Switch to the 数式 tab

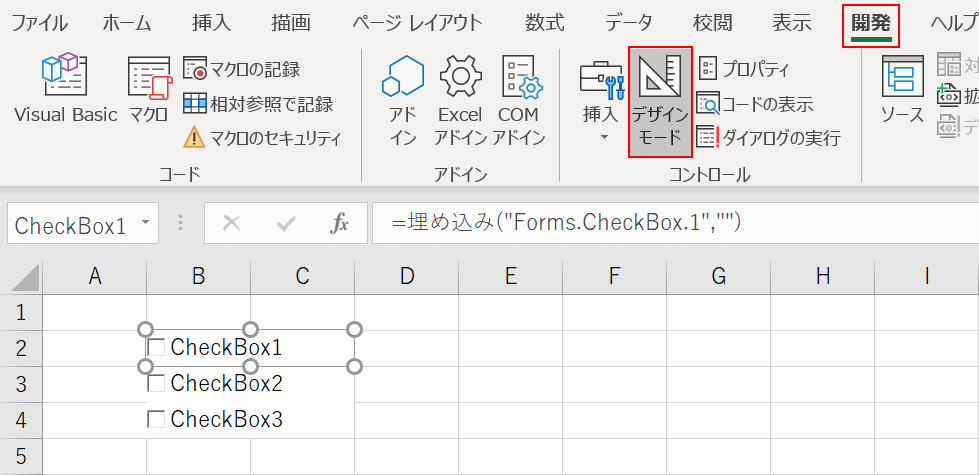(x=544, y=24)
